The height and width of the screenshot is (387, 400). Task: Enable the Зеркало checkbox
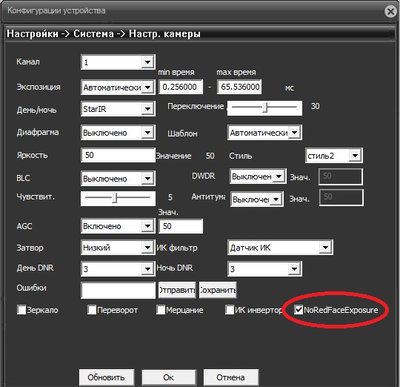pos(21,310)
